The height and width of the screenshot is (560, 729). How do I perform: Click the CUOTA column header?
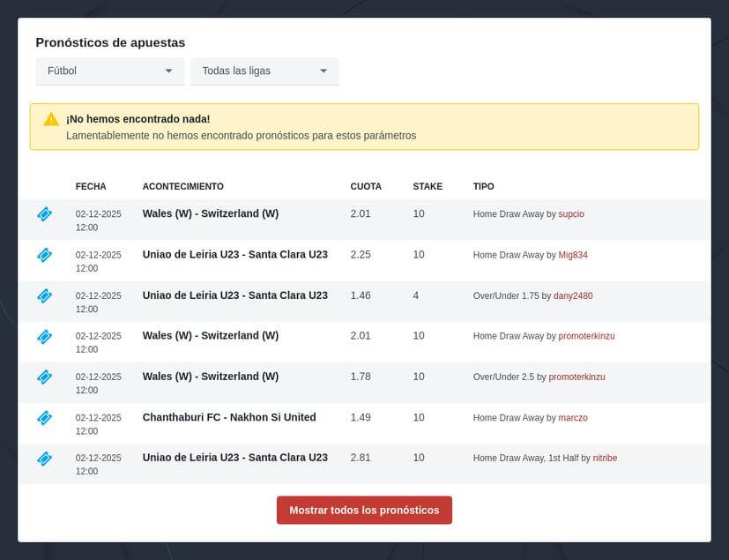tap(365, 186)
